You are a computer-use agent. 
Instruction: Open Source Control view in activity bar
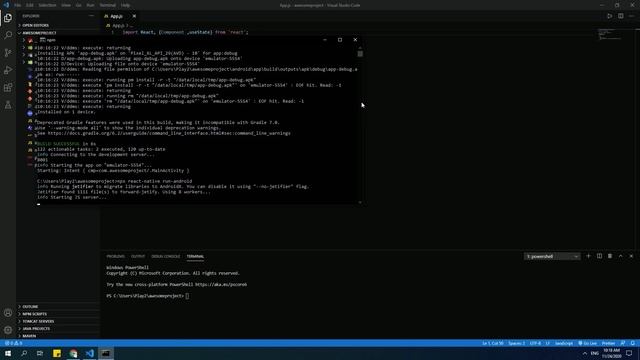pos(8,53)
